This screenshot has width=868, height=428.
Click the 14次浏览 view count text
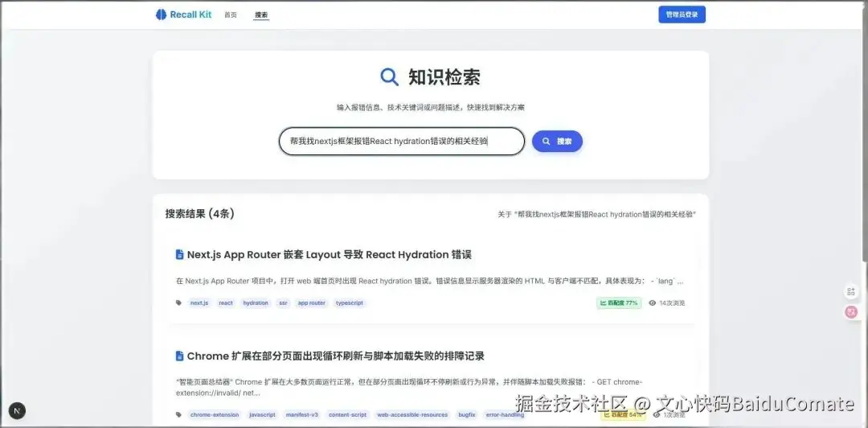[672, 303]
